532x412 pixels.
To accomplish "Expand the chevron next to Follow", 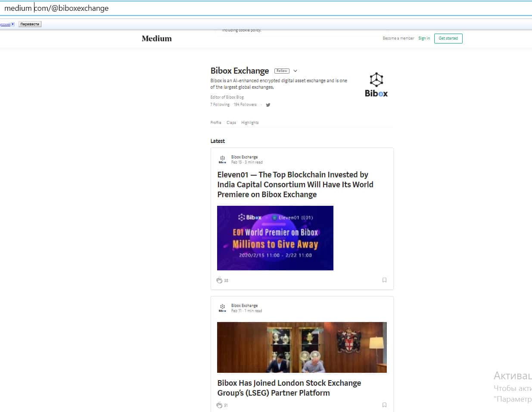I will coord(295,71).
